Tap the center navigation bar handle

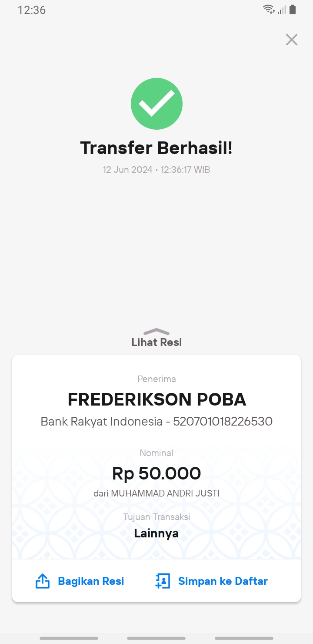tap(156, 638)
